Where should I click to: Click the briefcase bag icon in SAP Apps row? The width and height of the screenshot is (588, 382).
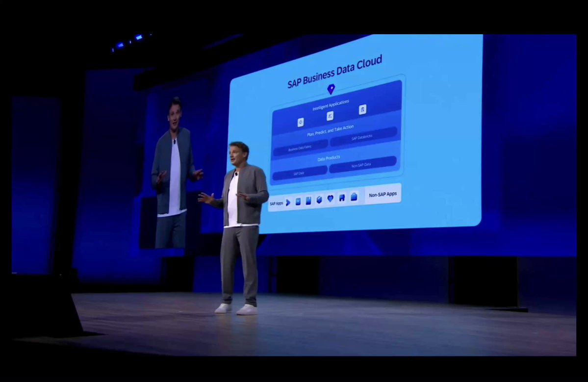point(354,197)
